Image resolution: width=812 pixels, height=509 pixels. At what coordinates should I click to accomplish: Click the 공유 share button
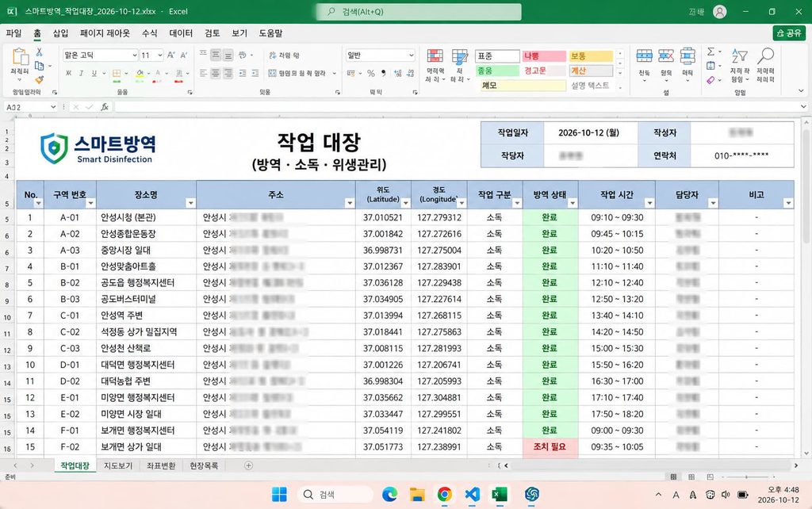789,33
